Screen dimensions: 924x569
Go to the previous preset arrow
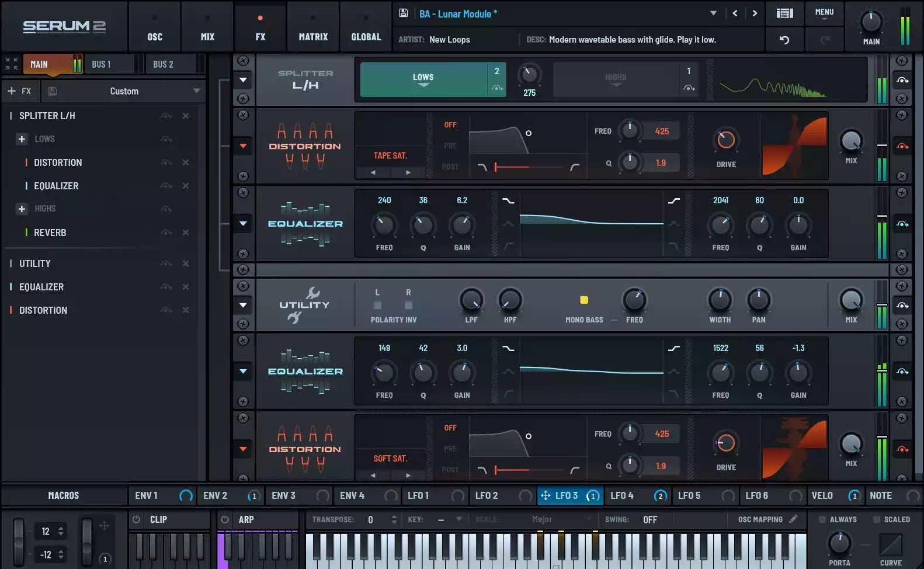point(735,13)
